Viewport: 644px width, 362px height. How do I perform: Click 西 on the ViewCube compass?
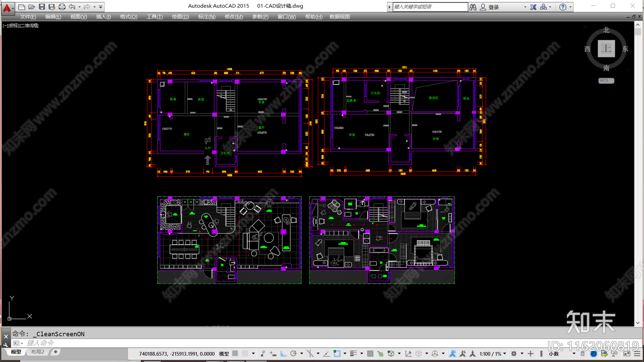588,49
